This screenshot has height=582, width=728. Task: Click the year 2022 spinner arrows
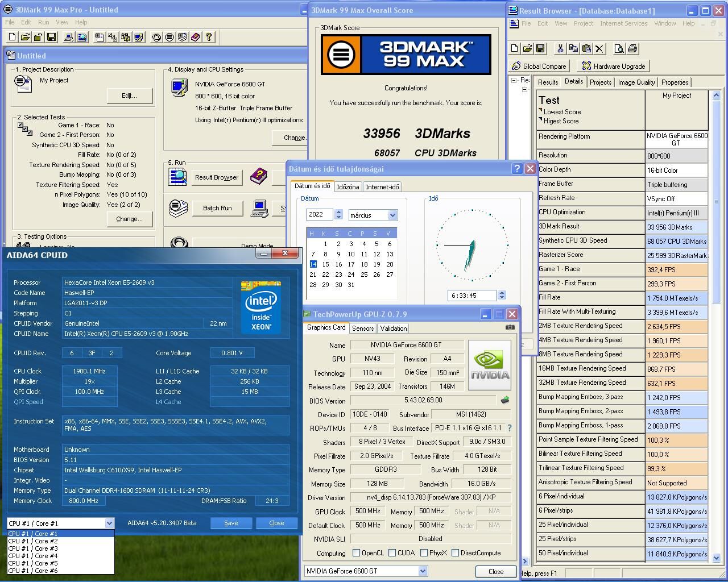coord(338,214)
